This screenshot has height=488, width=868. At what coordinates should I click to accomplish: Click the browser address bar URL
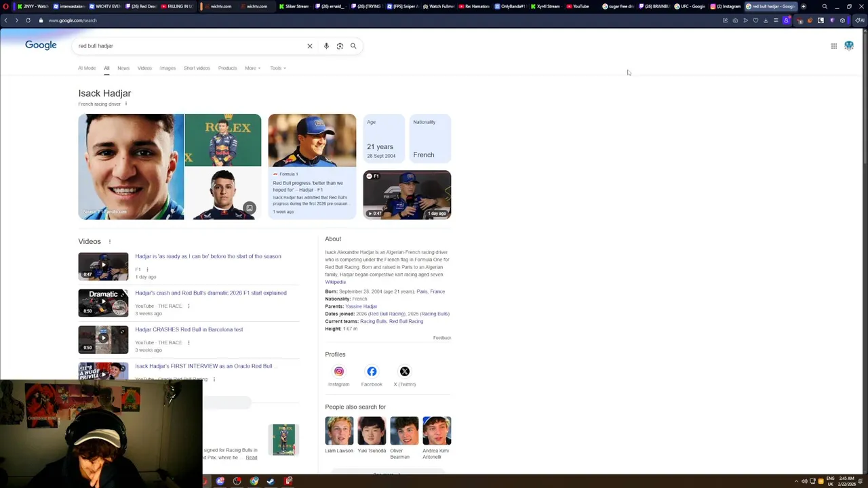[x=73, y=20]
